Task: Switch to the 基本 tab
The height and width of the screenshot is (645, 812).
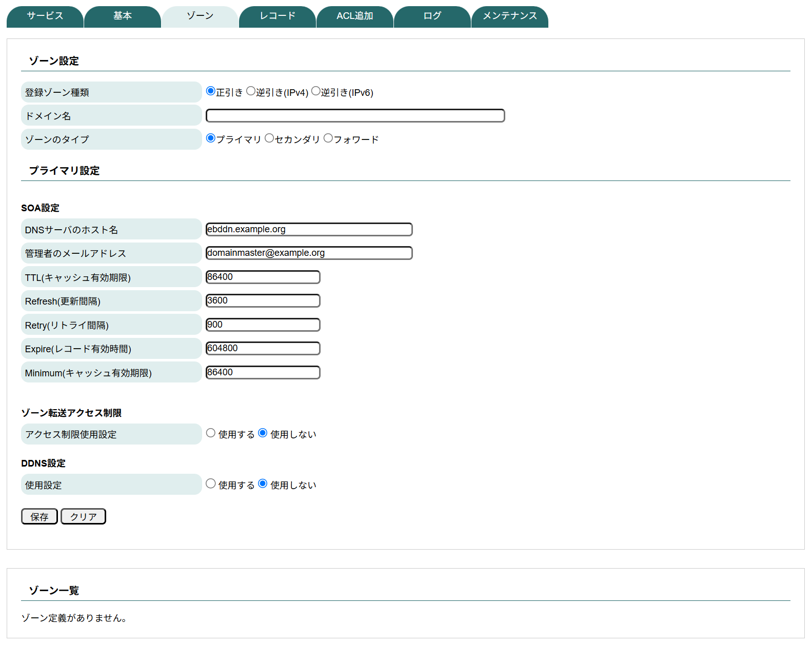Action: pos(123,16)
